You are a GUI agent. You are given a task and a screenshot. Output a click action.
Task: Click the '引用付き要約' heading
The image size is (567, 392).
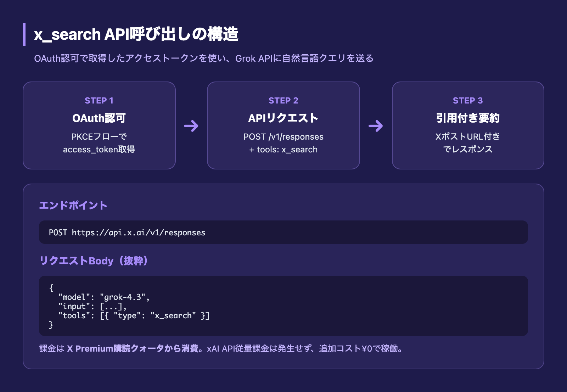(x=468, y=118)
